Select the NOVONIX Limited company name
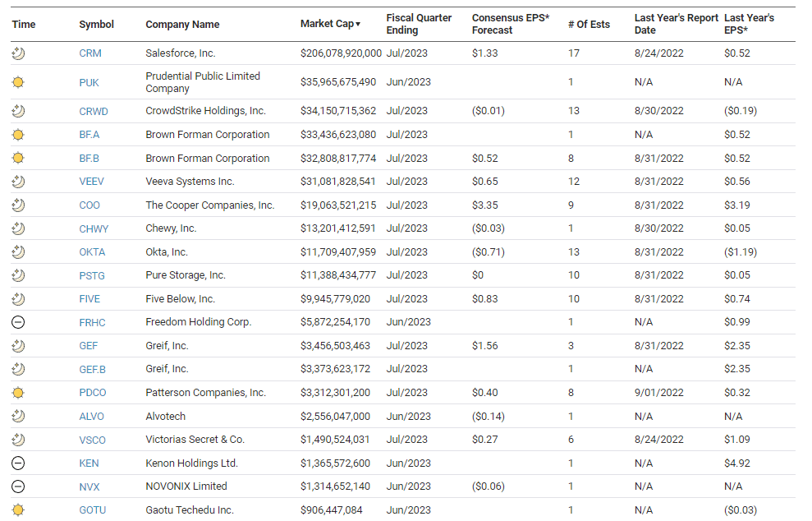 (x=186, y=486)
